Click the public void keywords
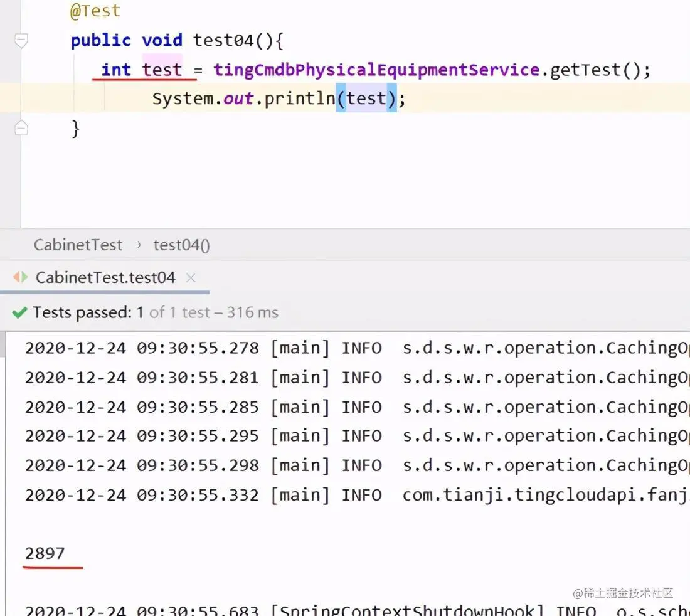 (126, 41)
